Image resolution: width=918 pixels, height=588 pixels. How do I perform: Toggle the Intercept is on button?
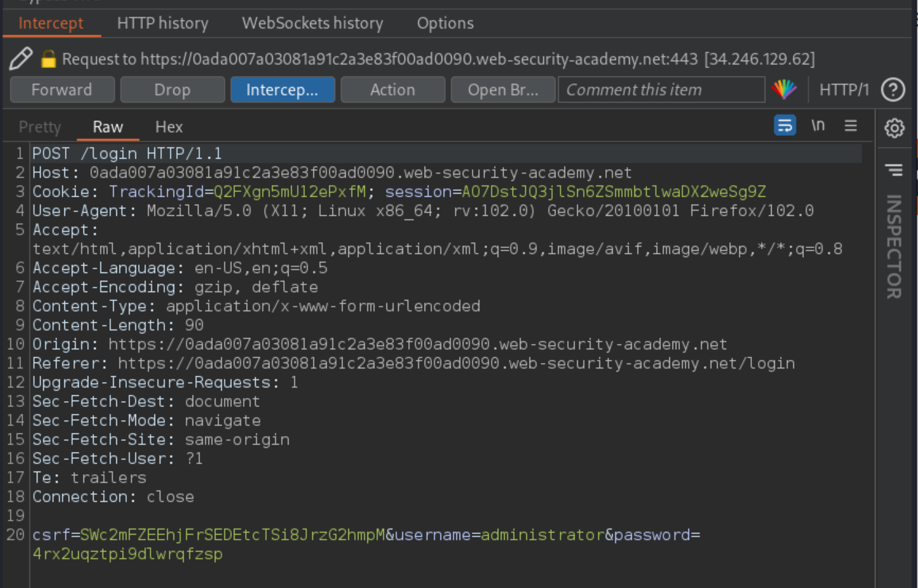[283, 90]
